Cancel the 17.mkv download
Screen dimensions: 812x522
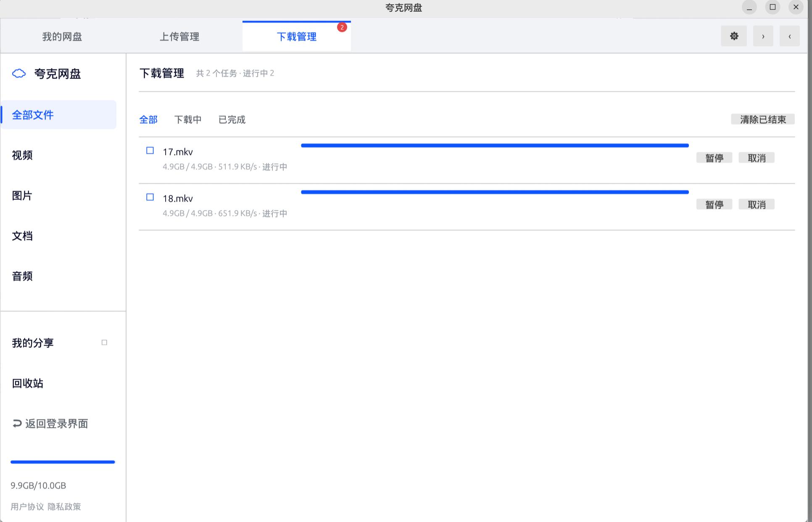[757, 158]
